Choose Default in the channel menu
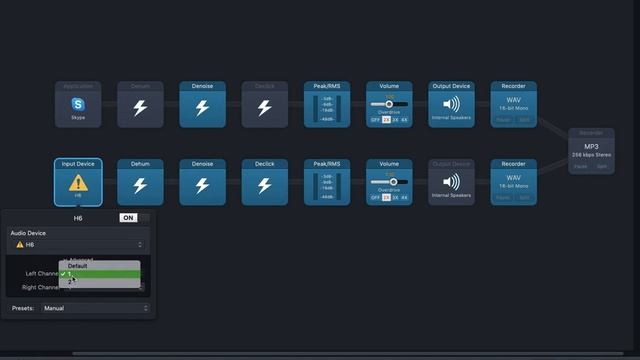 [x=100, y=266]
